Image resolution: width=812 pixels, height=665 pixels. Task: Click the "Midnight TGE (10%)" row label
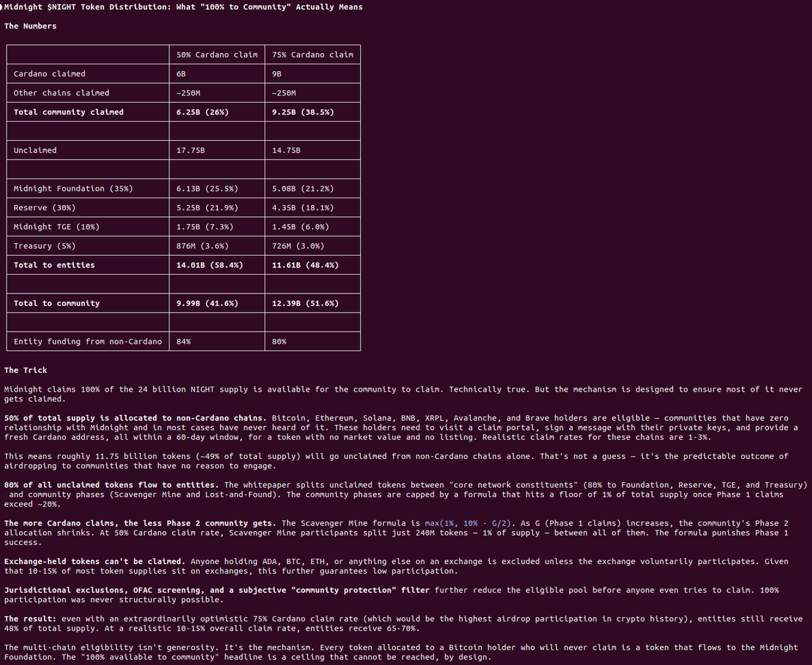point(56,227)
